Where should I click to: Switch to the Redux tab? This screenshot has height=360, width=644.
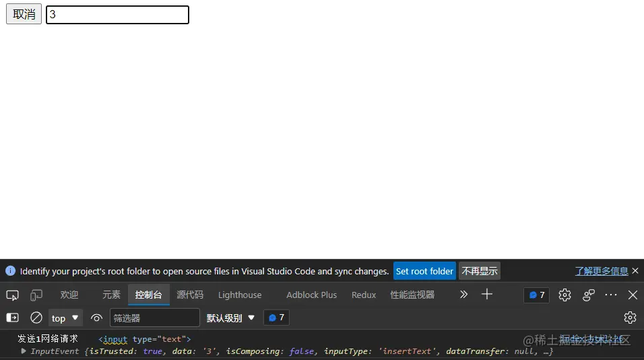point(364,295)
